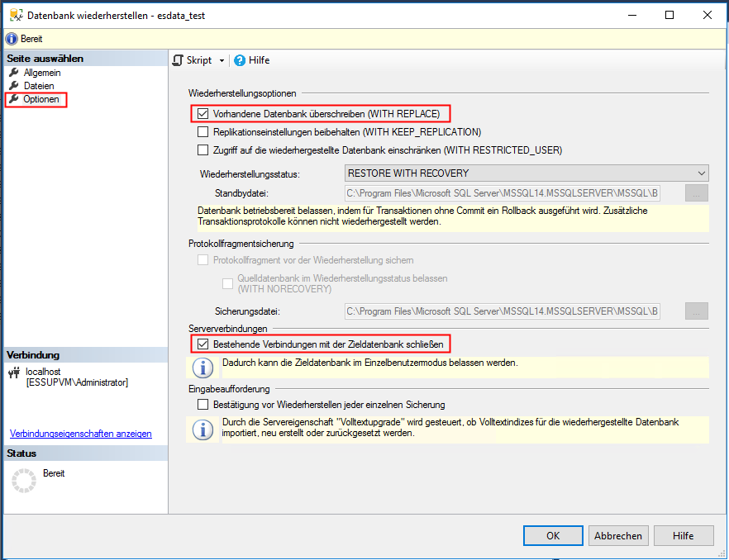Click the server connection icon beside localhost
729x560 pixels.
point(14,373)
